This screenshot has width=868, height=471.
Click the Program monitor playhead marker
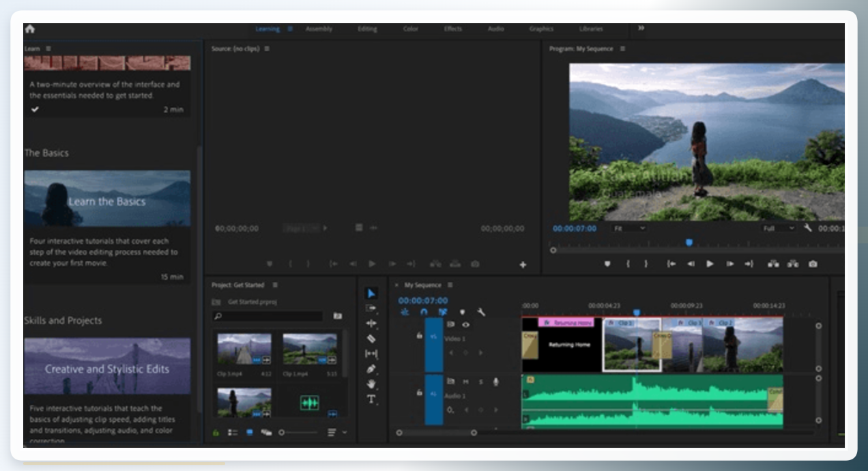pos(689,242)
